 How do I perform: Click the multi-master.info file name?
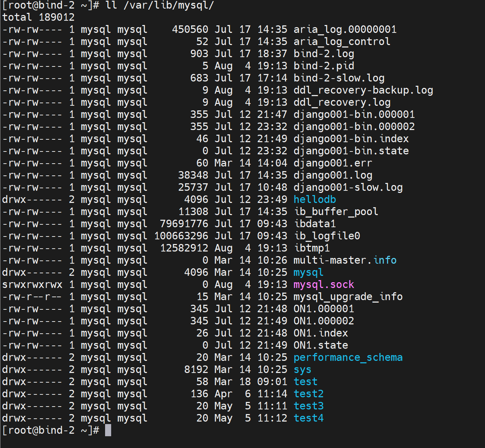click(x=345, y=260)
